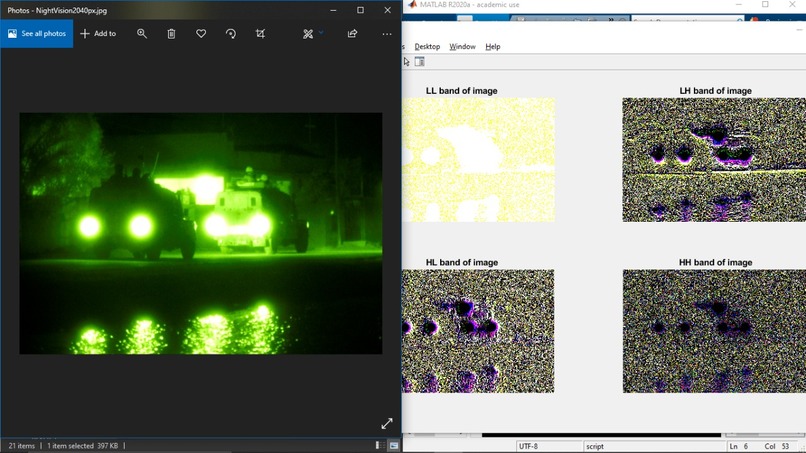The height and width of the screenshot is (453, 806).
Task: Click the 'HH band of image' title
Action: click(x=716, y=262)
